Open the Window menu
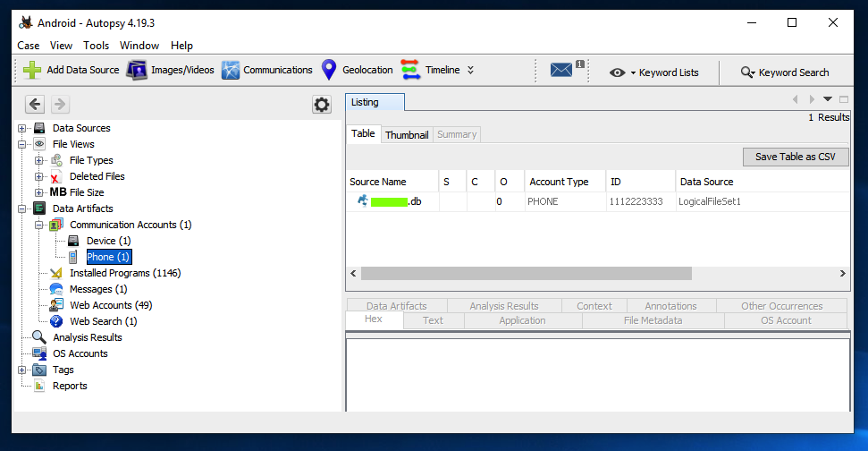The image size is (868, 451). 139,46
